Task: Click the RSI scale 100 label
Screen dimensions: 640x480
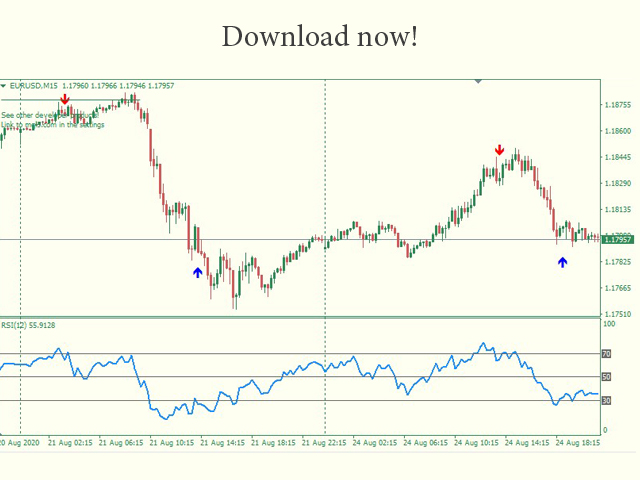Action: pyautogui.click(x=609, y=324)
